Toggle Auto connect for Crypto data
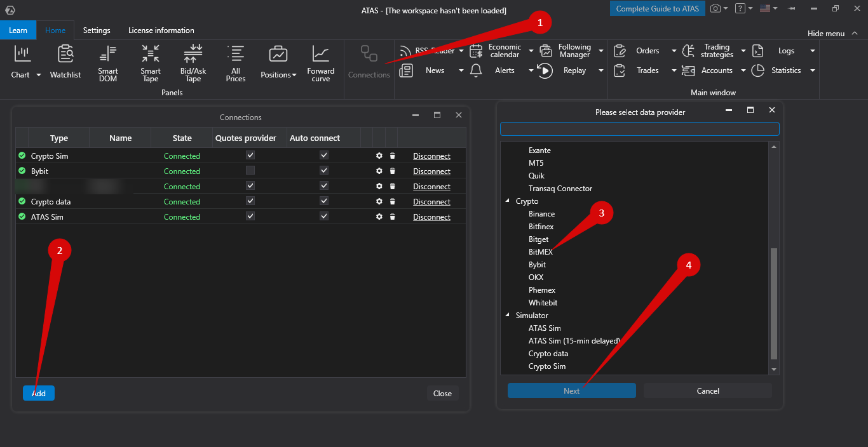Screen dimensions: 868x447 point(324,201)
